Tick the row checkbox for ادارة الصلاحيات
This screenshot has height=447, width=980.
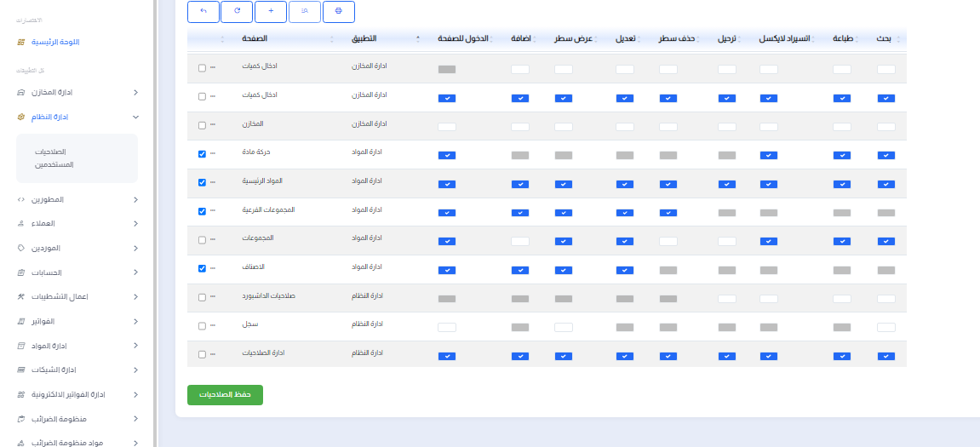[x=202, y=354]
